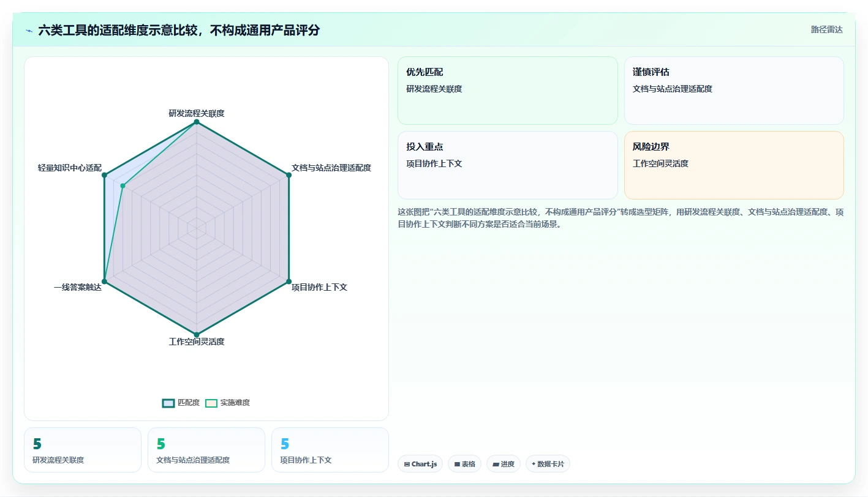Click the 数据卡片 tag pill
This screenshot has height=497, width=868.
coord(548,464)
